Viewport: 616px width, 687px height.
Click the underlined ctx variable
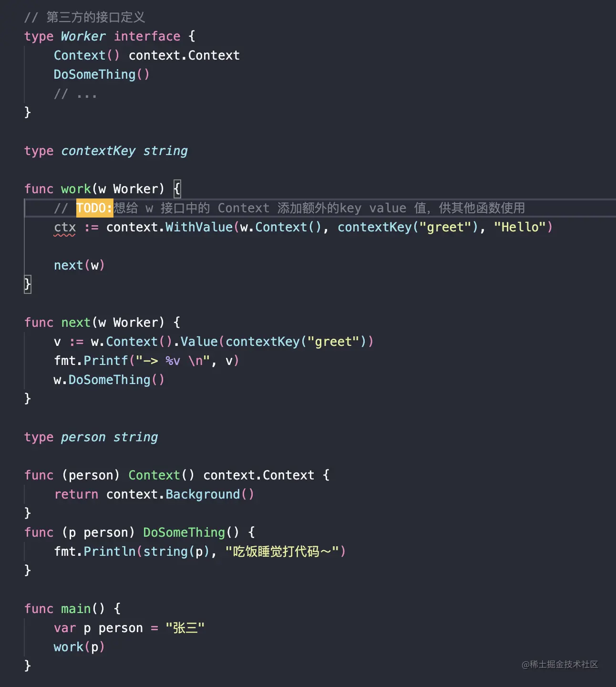coord(65,227)
